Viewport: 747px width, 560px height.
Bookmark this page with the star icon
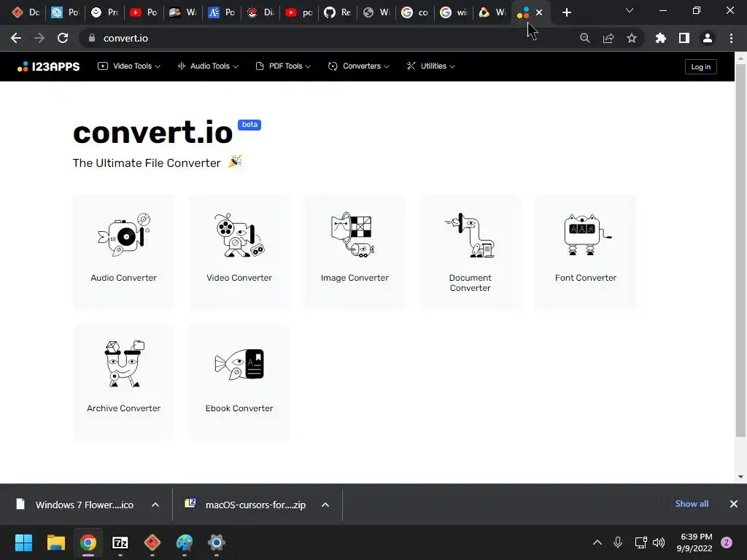click(x=632, y=38)
